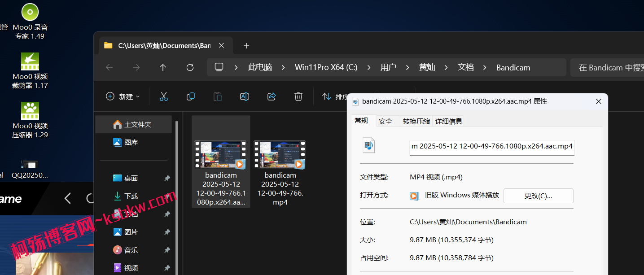Close the Bandicam Explorer tab

[221, 45]
